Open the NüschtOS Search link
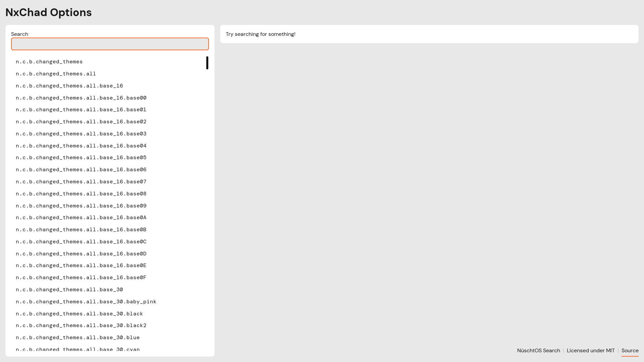 point(538,351)
